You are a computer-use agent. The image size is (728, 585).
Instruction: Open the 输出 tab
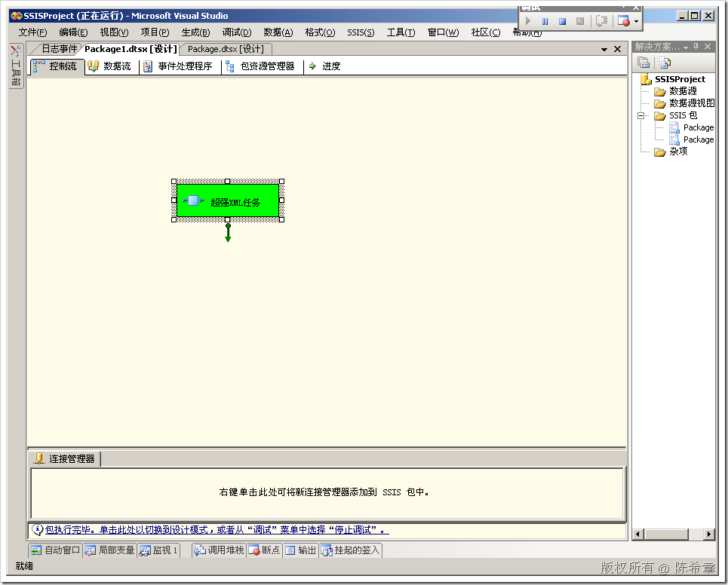(301, 550)
